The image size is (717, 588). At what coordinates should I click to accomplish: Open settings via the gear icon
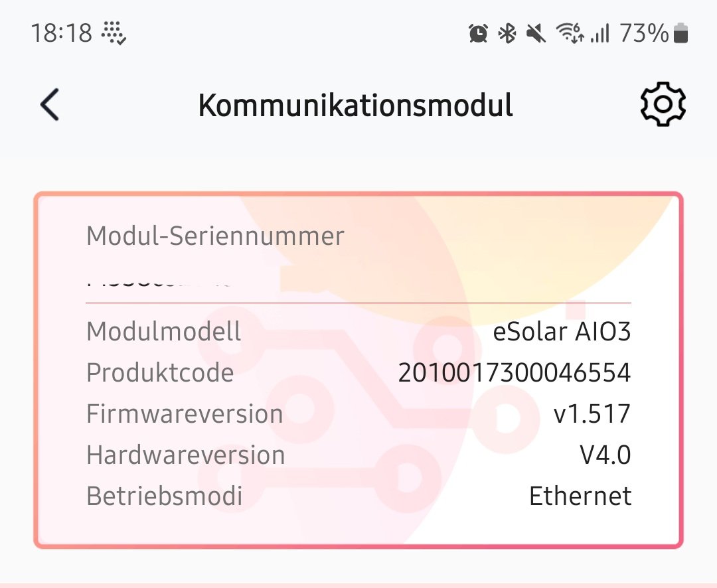[663, 105]
